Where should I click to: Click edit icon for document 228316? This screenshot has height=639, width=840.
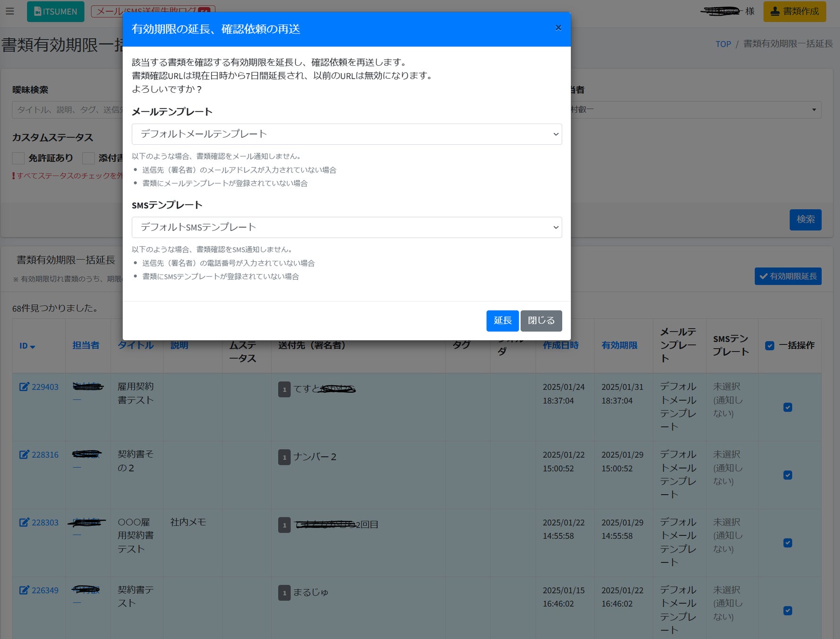pos(24,454)
